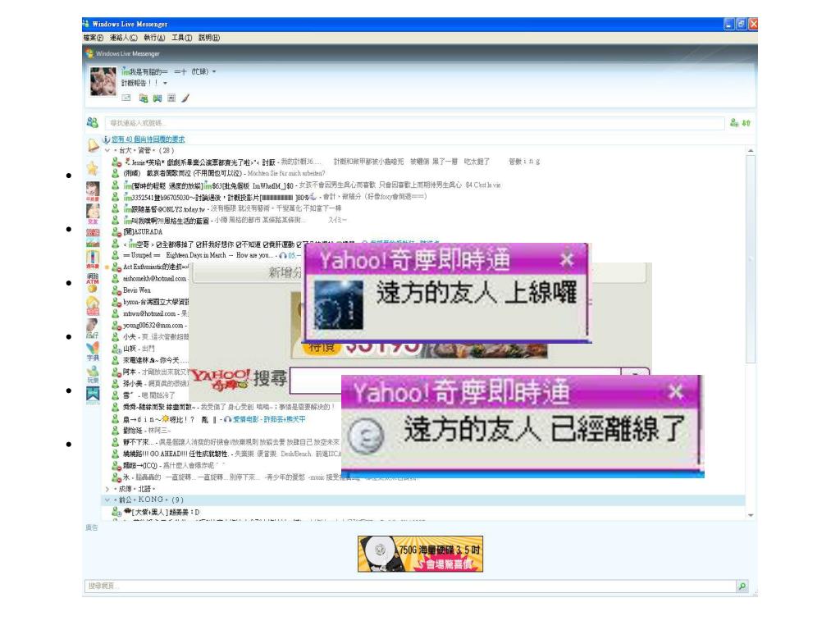840x630 pixels.
Task: Click the 750G hard drive ad banner
Action: [421, 554]
